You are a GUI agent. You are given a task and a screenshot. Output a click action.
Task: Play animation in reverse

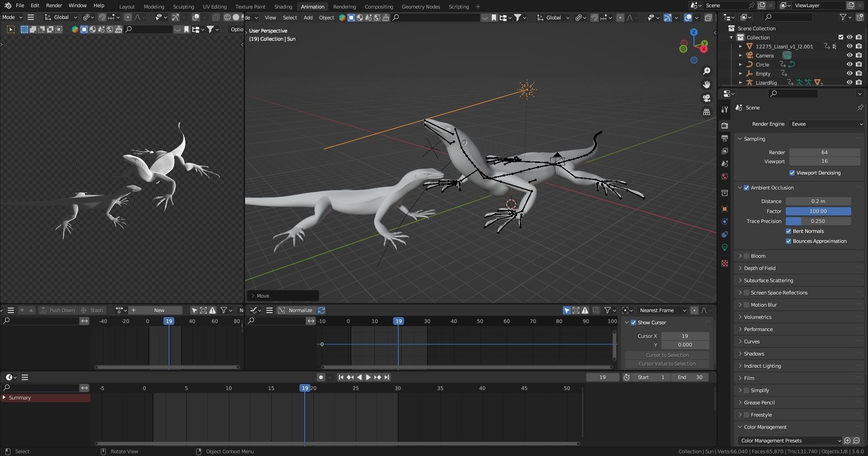pos(359,377)
